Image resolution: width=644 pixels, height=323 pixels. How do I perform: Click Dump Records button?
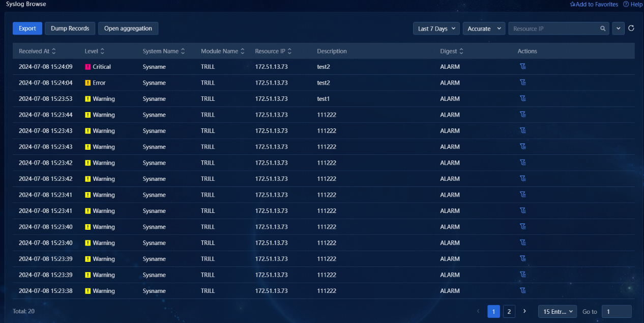[70, 29]
